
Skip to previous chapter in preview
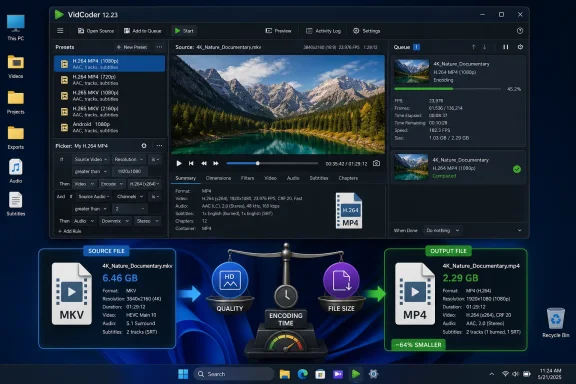pyautogui.click(x=191, y=164)
